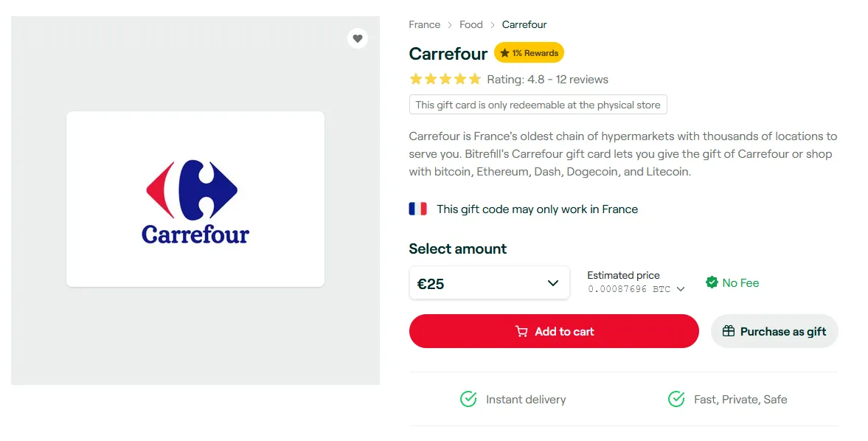The image size is (868, 441).
Task: Click the chevron arrow in the amount selector
Action: click(x=552, y=282)
